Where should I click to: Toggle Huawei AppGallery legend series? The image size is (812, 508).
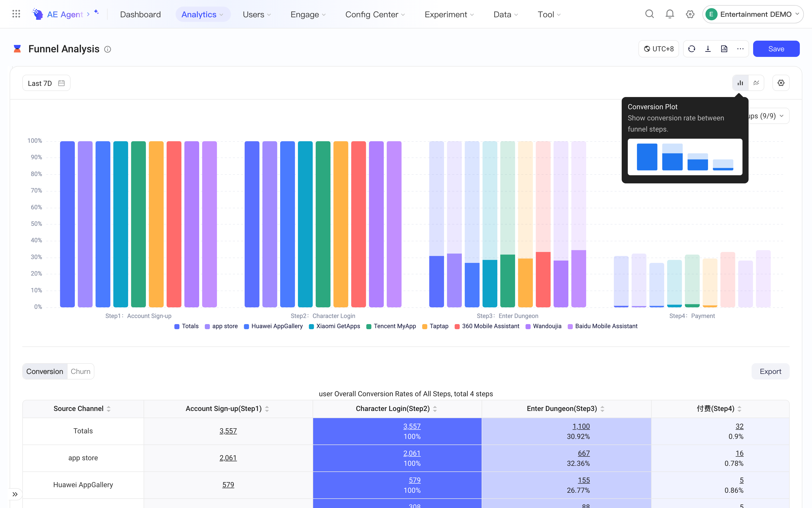273,326
